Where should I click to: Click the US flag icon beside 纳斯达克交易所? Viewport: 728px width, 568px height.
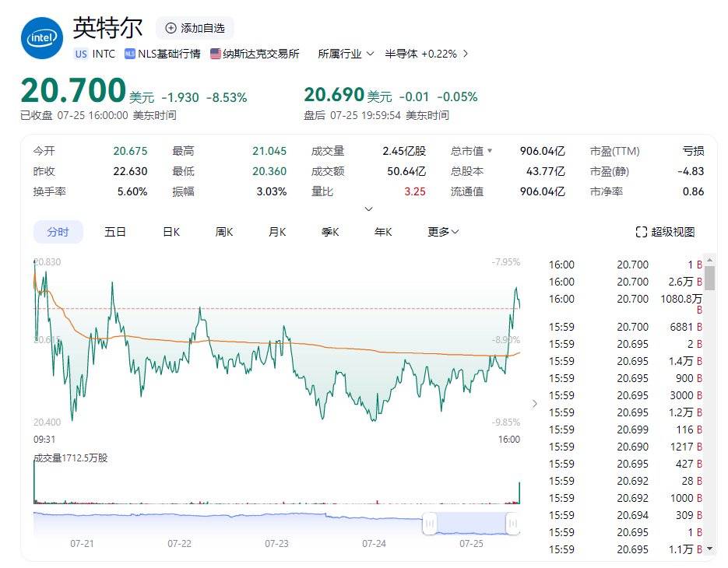click(216, 54)
